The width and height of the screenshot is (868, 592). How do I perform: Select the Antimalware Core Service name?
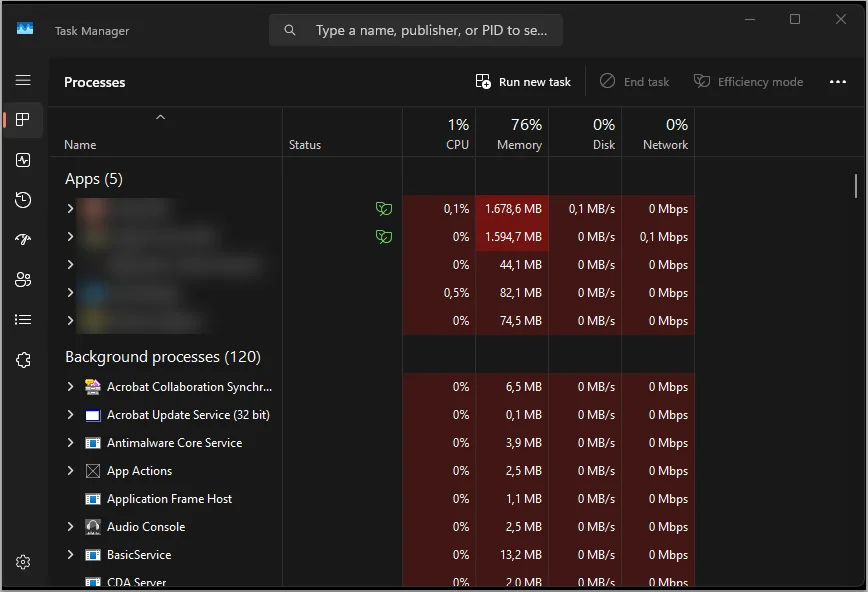[x=174, y=443]
